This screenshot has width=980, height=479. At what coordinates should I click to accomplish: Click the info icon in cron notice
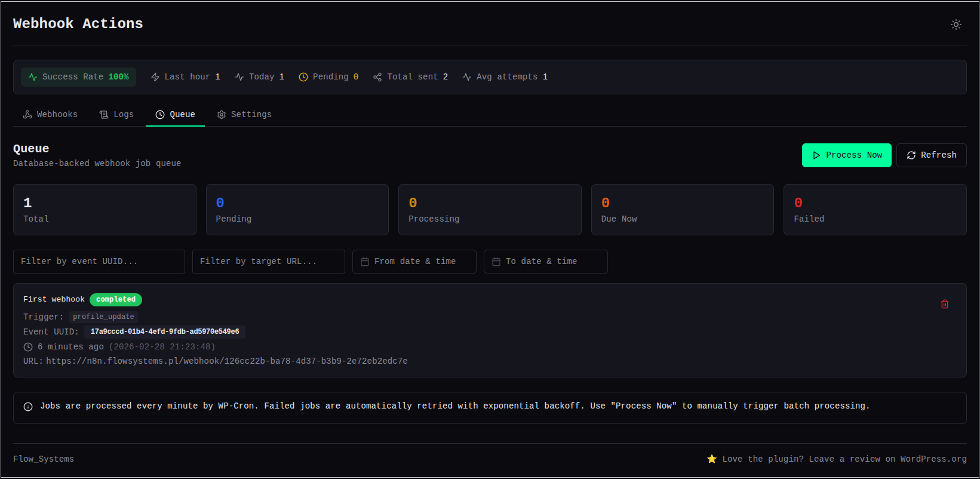coord(28,407)
